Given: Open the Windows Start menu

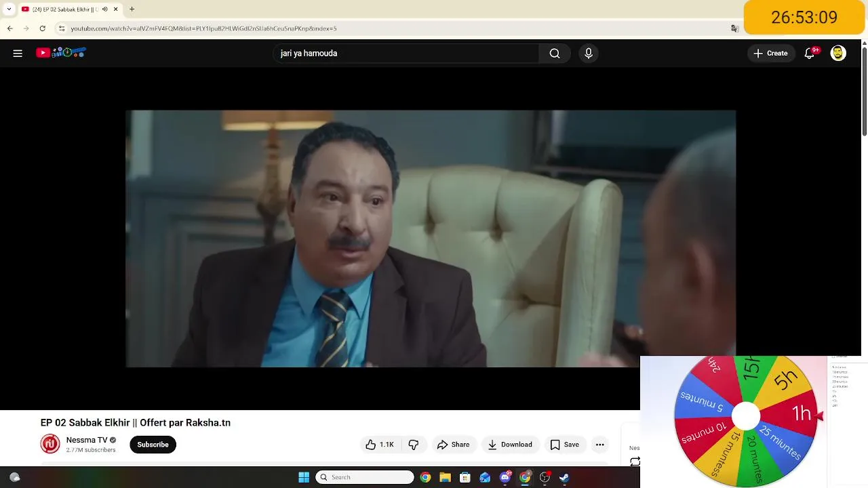Looking at the screenshot, I should (304, 477).
